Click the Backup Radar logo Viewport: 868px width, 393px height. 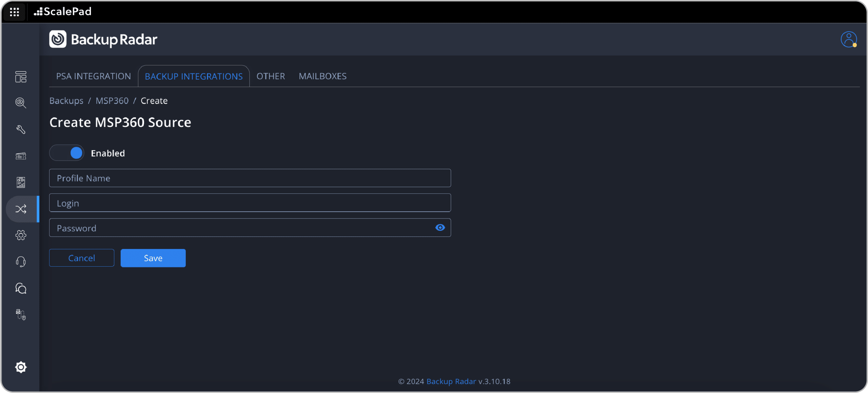[103, 40]
